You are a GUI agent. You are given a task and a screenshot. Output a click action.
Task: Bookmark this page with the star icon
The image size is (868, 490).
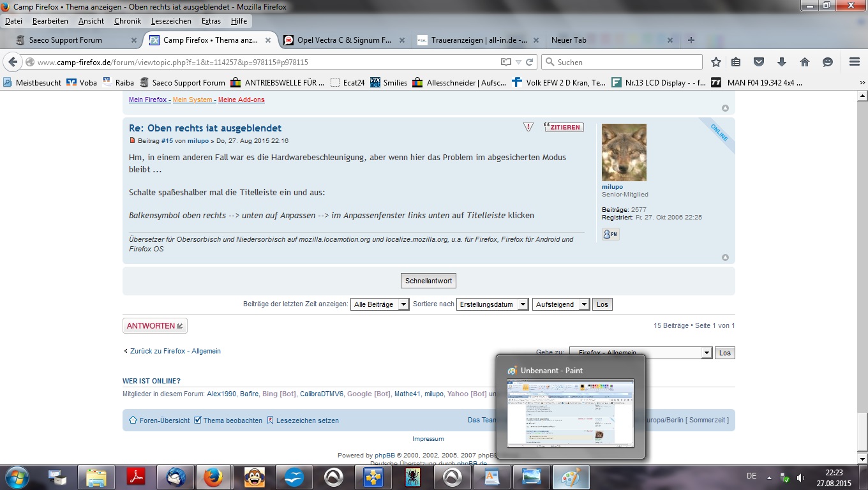coord(716,62)
